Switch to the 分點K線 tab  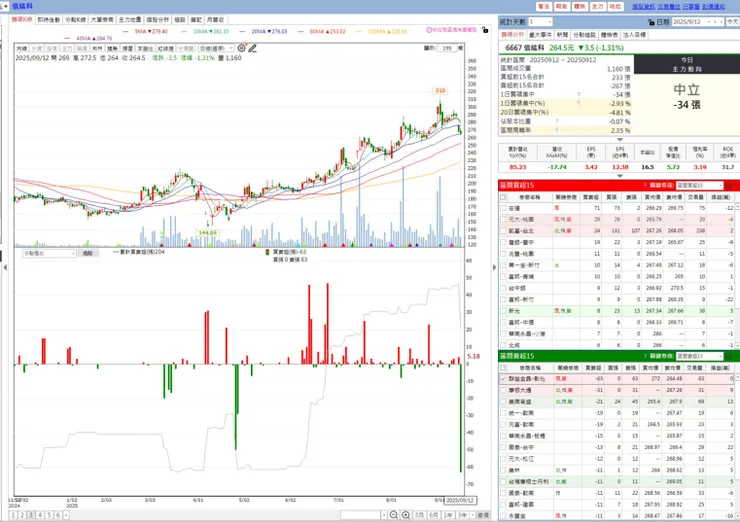(76, 20)
